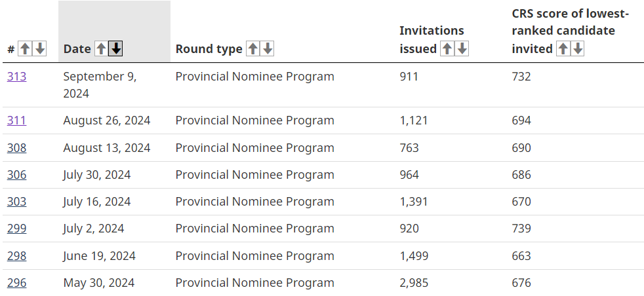View round 306 details
644x296 pixels.
(16, 175)
